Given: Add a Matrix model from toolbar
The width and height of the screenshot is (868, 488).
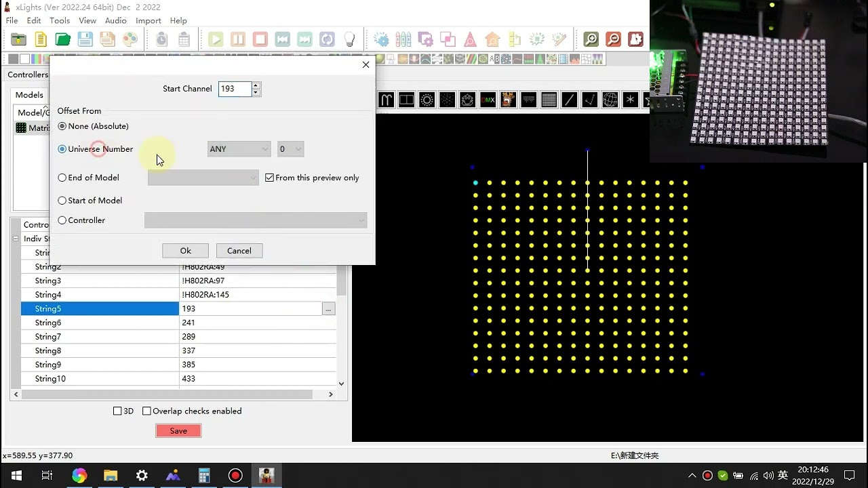Looking at the screenshot, I should click(x=549, y=100).
